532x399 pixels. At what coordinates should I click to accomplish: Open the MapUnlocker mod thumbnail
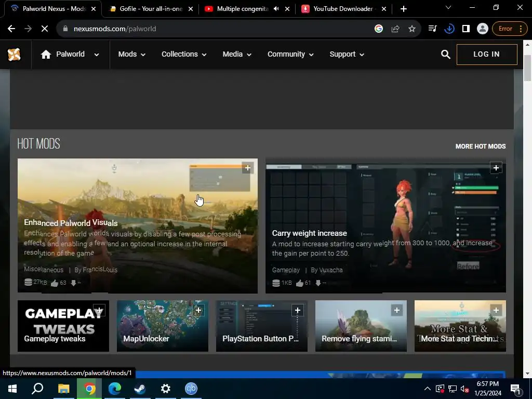tap(163, 326)
